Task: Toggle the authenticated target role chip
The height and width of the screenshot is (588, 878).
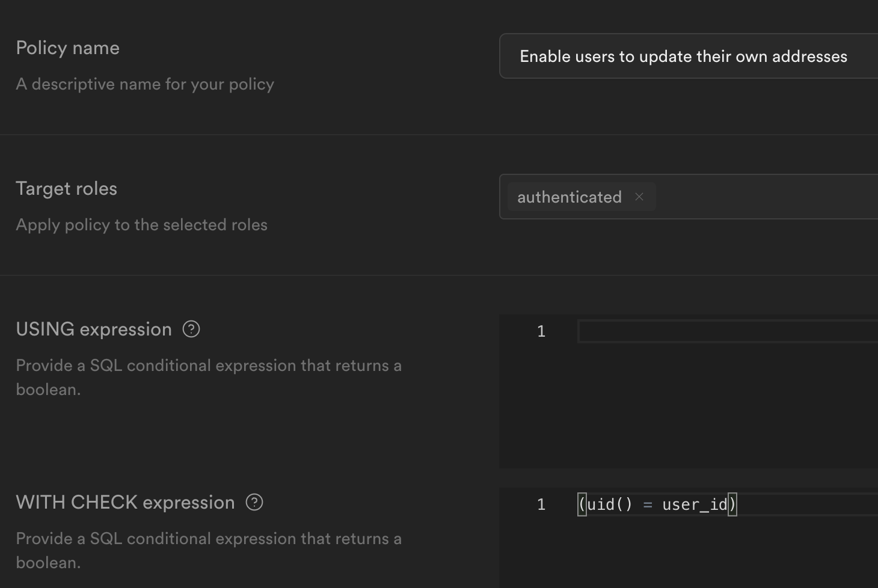Action: point(569,197)
